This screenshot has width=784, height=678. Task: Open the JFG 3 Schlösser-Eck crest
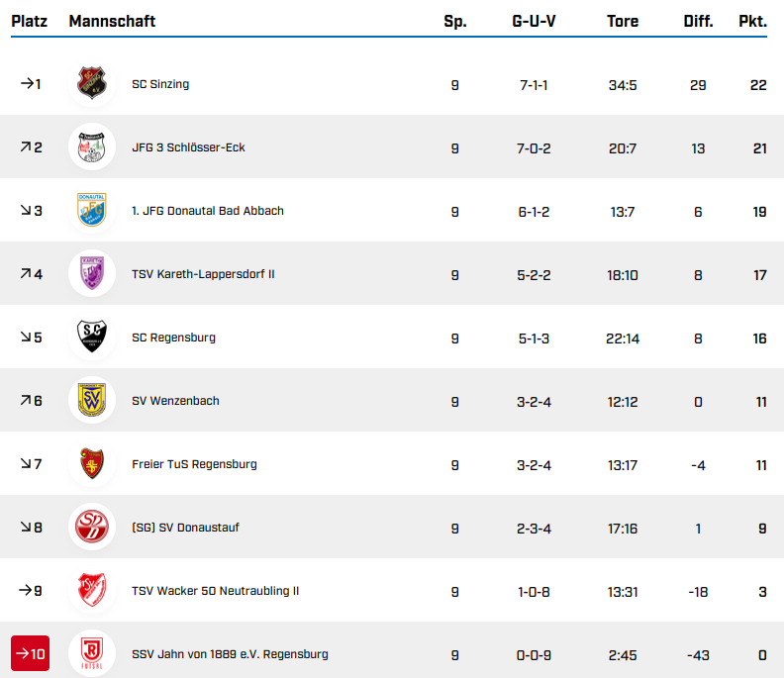pyautogui.click(x=92, y=147)
